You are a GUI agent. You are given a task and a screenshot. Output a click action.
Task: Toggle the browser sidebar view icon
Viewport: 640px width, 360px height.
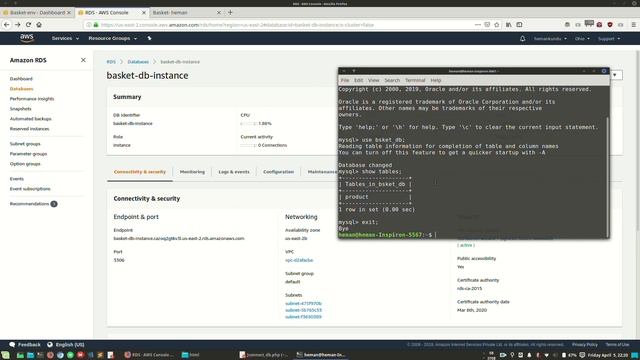(519, 24)
